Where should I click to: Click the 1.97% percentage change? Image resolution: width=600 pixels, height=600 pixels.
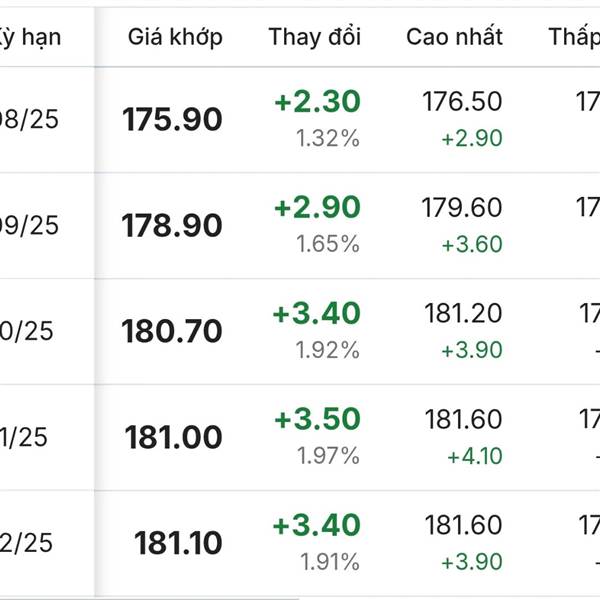point(328,456)
